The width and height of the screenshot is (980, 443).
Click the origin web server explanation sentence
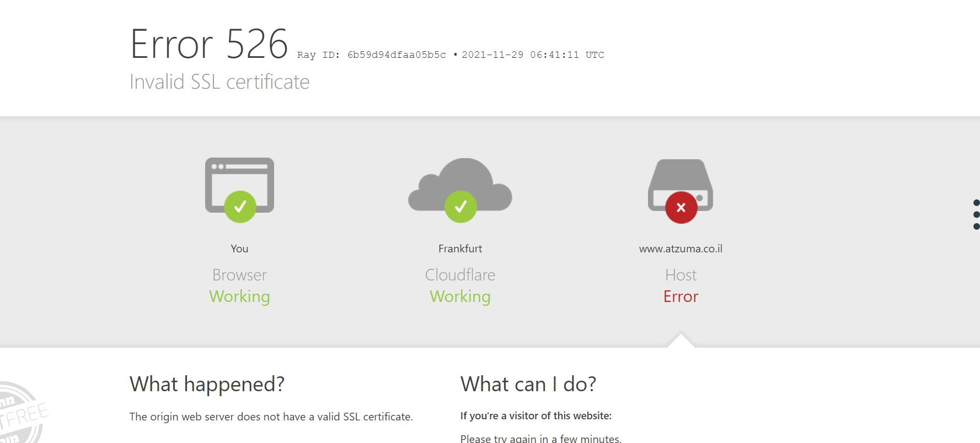tap(271, 417)
